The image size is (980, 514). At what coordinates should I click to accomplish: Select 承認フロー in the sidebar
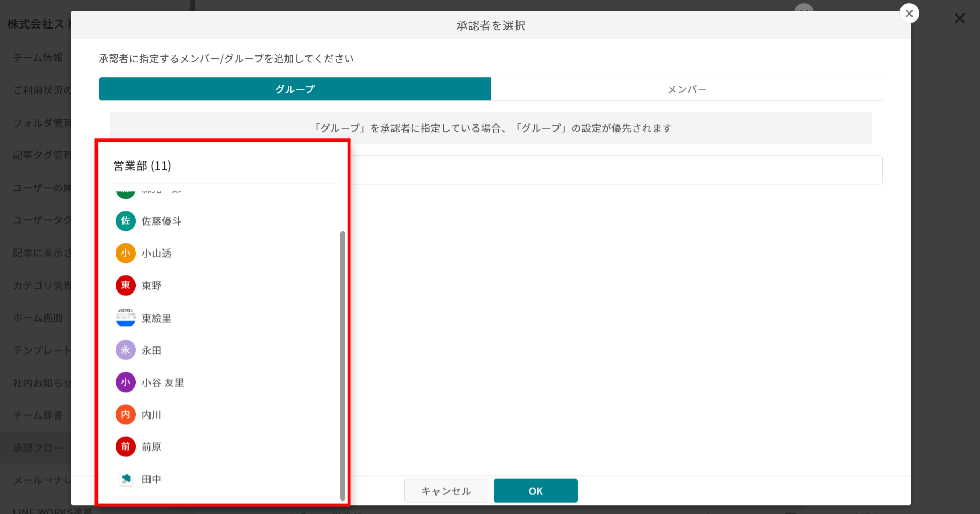coord(38,448)
